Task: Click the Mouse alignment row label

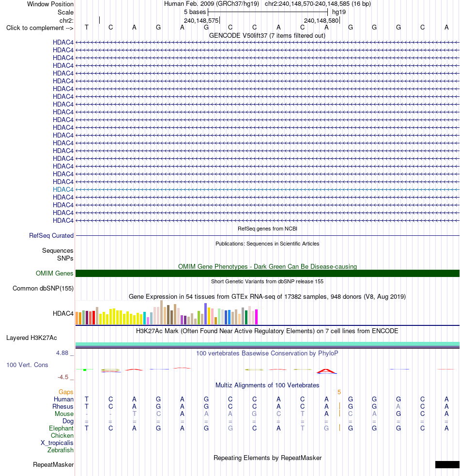Action: tap(64, 414)
